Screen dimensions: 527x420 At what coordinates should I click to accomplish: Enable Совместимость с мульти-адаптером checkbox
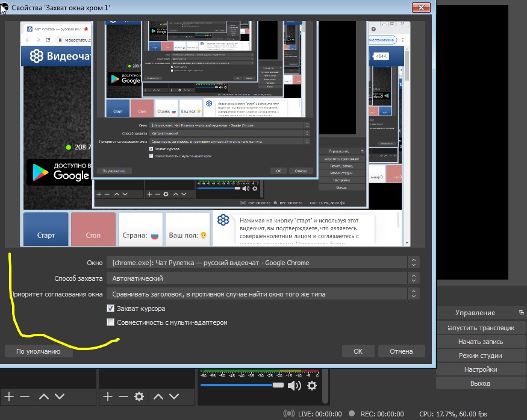(110, 322)
